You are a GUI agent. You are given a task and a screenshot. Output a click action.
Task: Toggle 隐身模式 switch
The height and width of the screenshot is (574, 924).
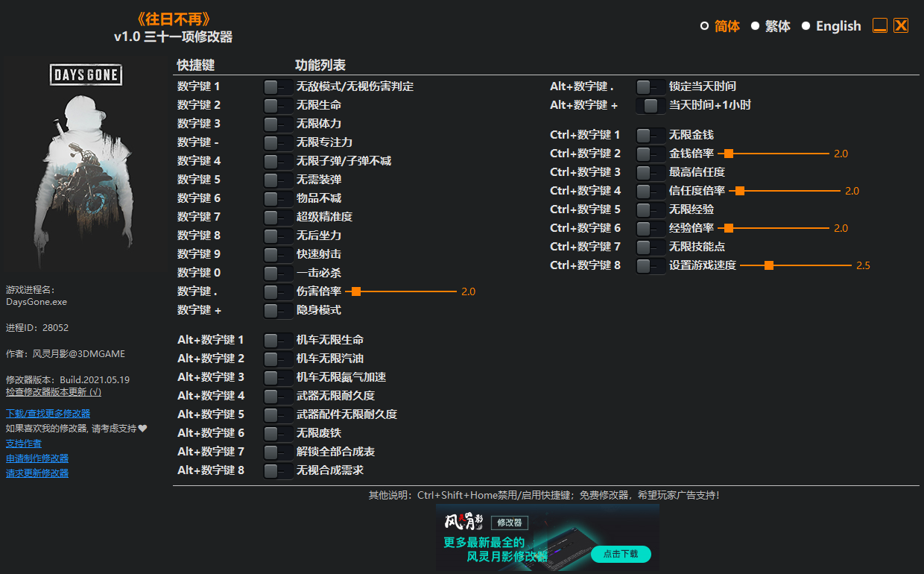pyautogui.click(x=277, y=310)
